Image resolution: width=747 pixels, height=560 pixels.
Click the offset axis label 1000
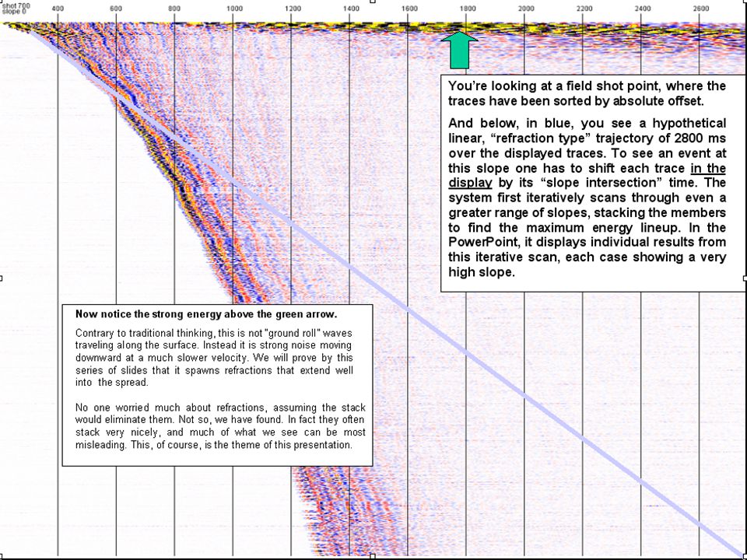pos(234,9)
